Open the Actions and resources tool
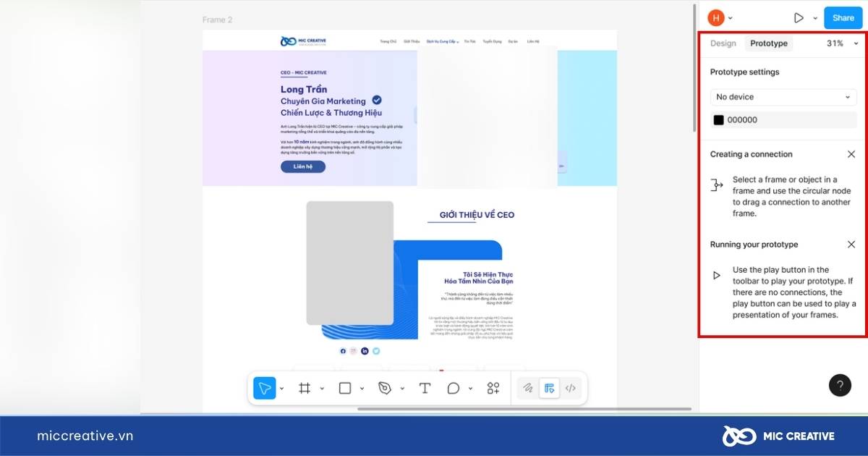This screenshot has height=456, width=868. [x=493, y=389]
